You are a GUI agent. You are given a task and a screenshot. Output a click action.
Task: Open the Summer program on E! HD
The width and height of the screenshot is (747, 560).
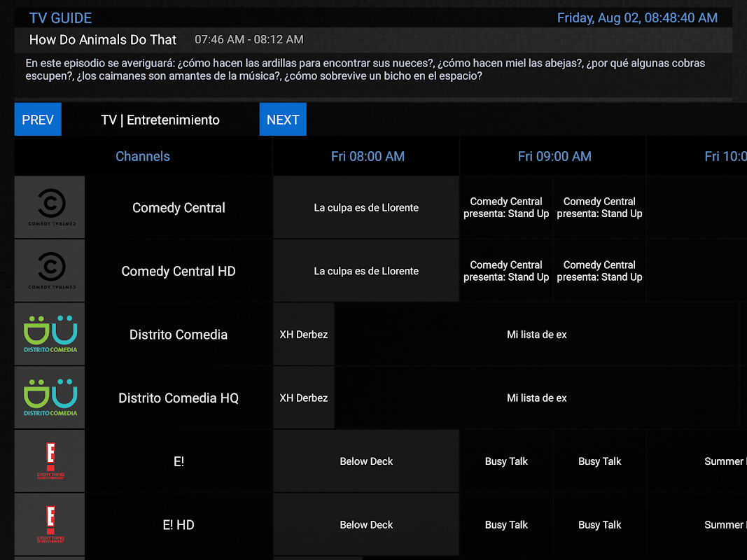coord(697,525)
